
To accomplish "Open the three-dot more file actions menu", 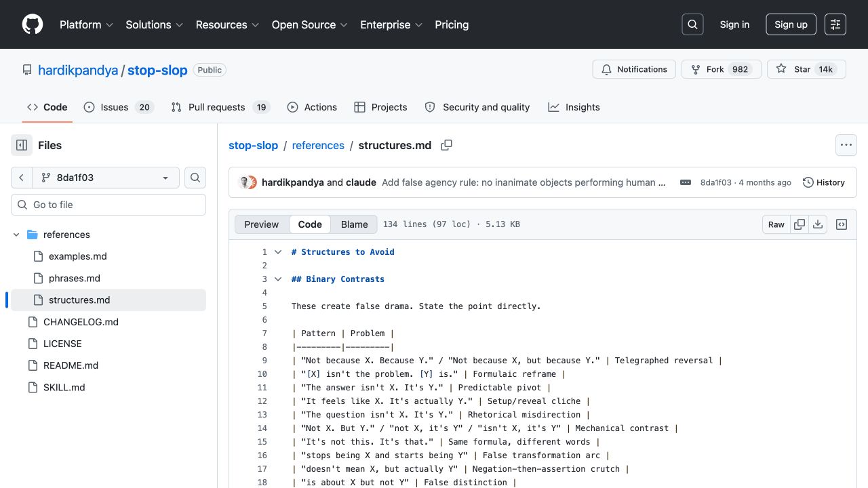I will point(846,145).
